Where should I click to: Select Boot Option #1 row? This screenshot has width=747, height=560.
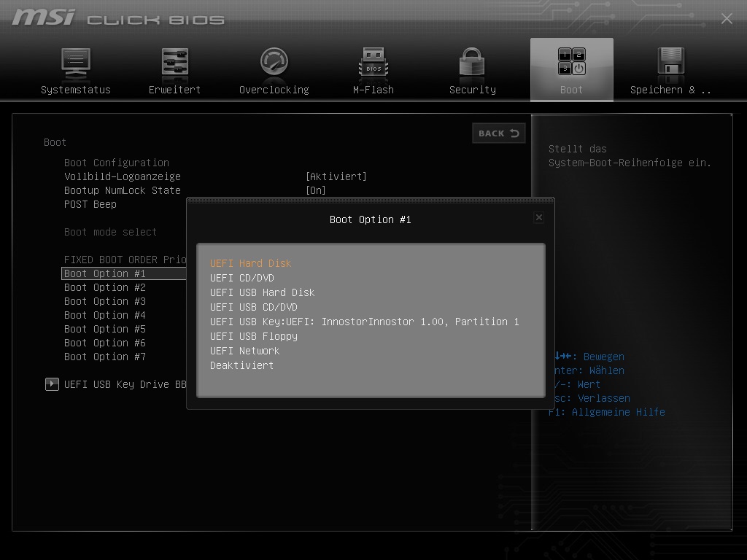tap(124, 273)
